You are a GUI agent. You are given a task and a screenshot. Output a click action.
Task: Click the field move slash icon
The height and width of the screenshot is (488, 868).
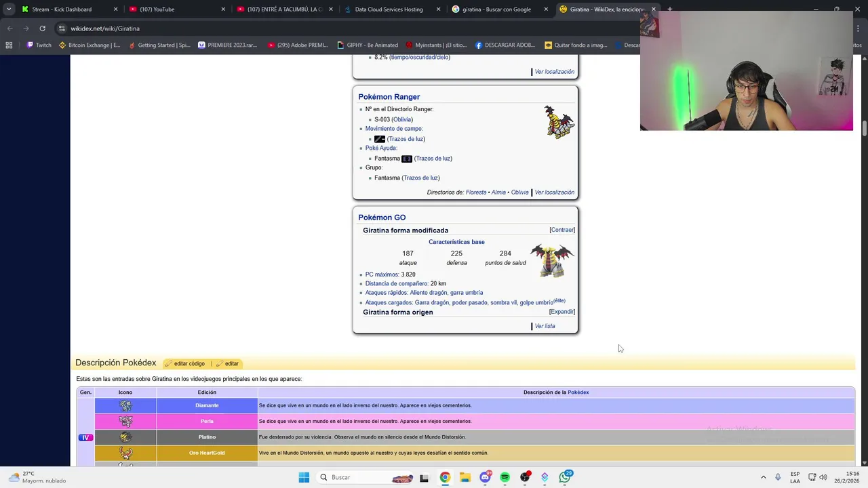(380, 139)
